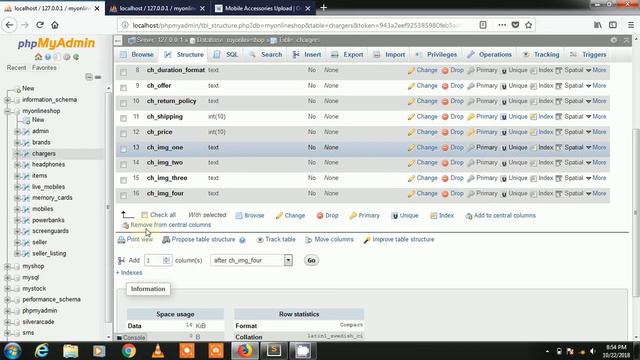Set Unique on ch_price row
This screenshot has width=640, height=360.
[514, 132]
